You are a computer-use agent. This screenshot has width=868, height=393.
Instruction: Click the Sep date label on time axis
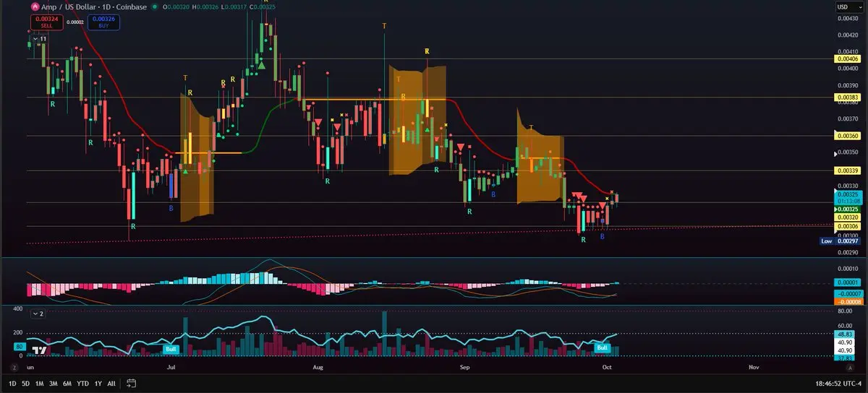[464, 368]
